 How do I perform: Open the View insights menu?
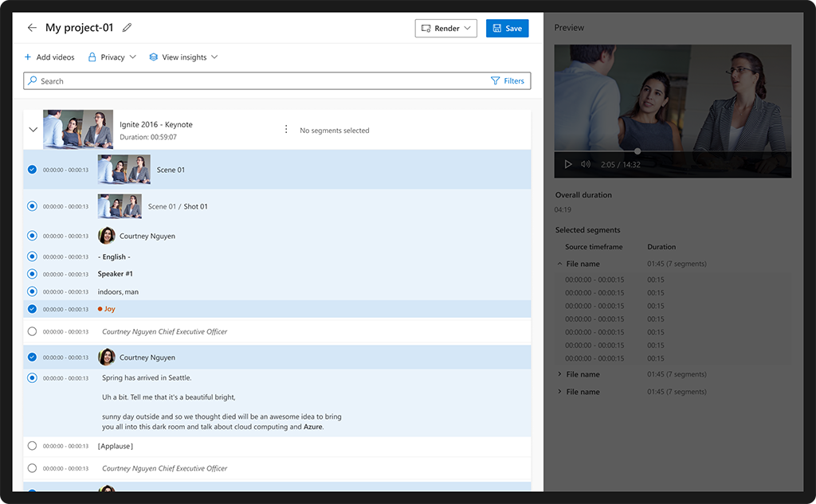[x=183, y=57]
